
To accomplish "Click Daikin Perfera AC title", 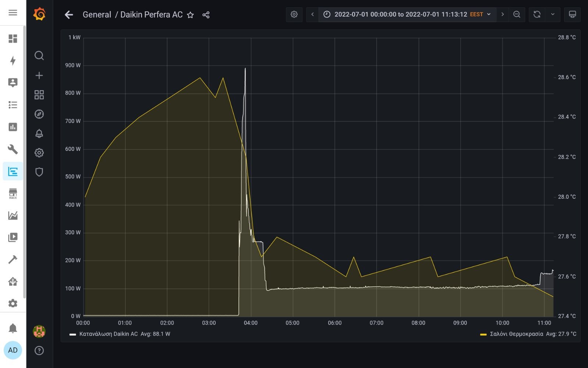I will (x=151, y=15).
